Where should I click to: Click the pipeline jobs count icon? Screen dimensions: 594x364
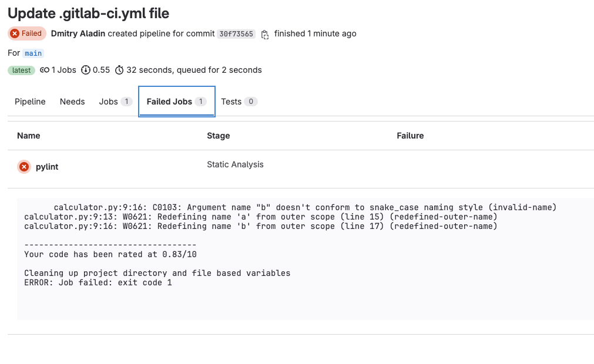pyautogui.click(x=45, y=70)
